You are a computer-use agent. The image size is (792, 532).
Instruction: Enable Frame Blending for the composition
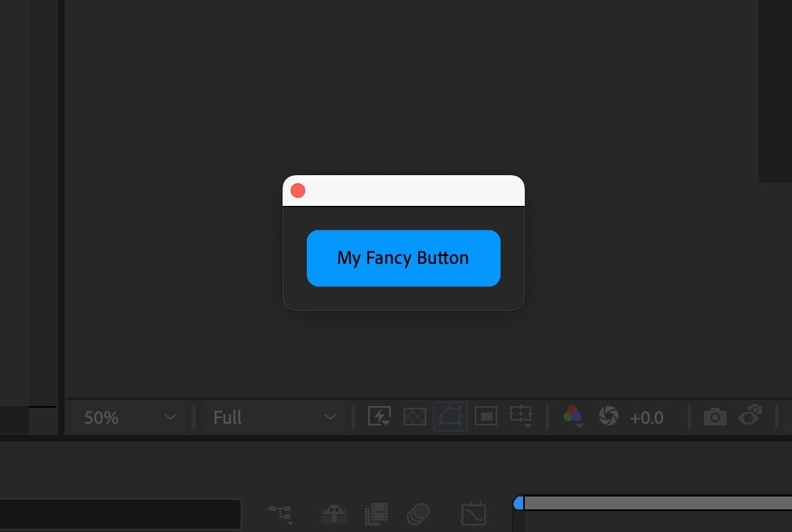click(x=375, y=513)
